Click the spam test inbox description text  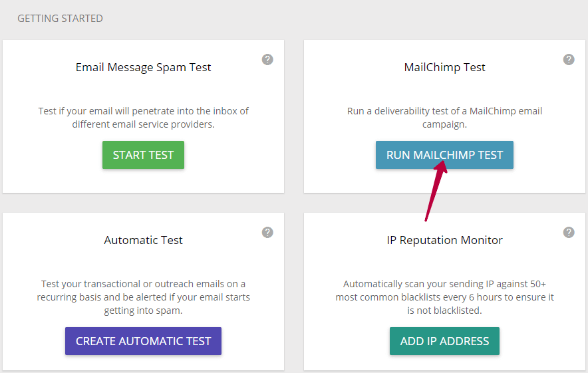[143, 118]
